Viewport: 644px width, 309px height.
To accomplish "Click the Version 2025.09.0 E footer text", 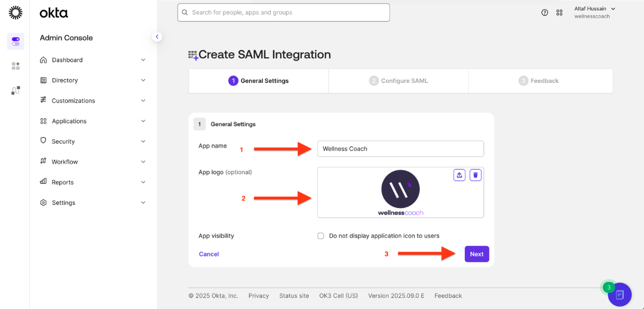I will [x=396, y=296].
